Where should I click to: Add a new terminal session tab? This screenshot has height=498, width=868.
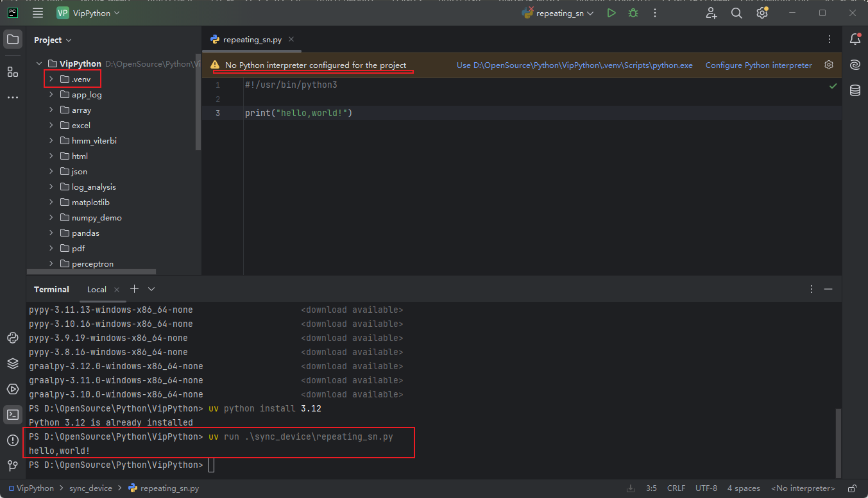point(134,289)
